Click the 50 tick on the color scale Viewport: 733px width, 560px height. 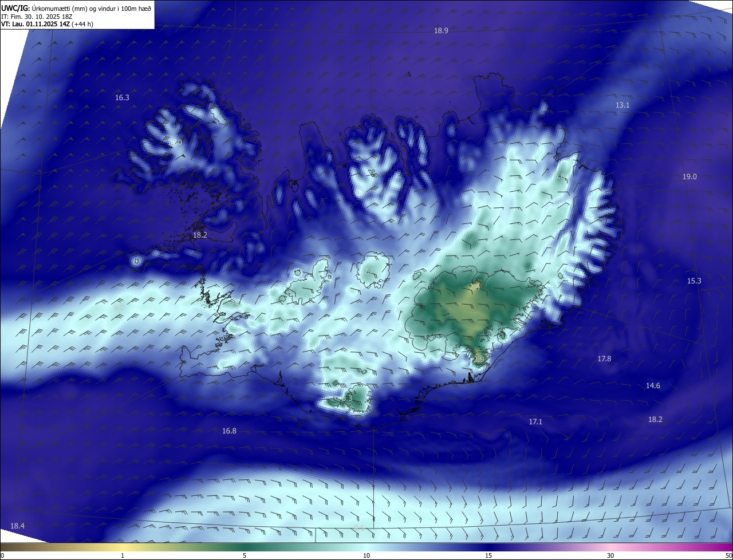coord(728,556)
